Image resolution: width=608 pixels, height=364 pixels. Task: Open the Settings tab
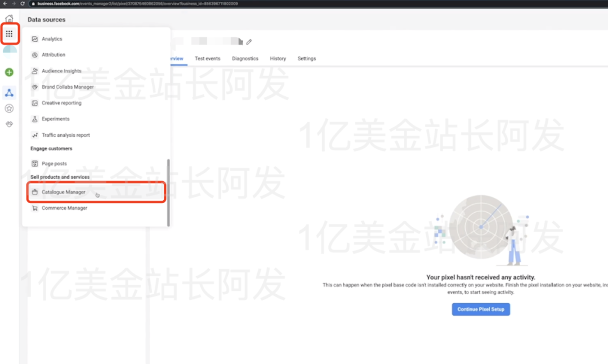[306, 58]
